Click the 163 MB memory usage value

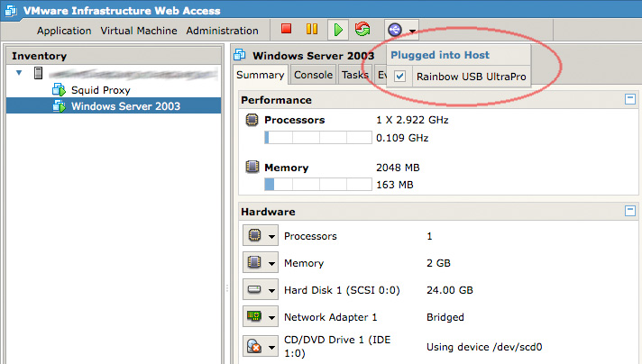point(395,185)
